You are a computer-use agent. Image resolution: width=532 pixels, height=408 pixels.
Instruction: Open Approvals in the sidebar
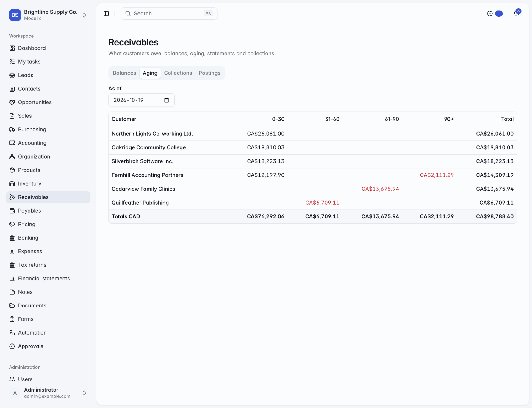tap(48, 346)
